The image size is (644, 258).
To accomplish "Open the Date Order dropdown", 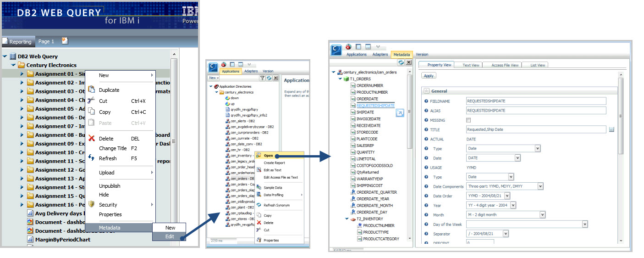I will click(507, 196).
